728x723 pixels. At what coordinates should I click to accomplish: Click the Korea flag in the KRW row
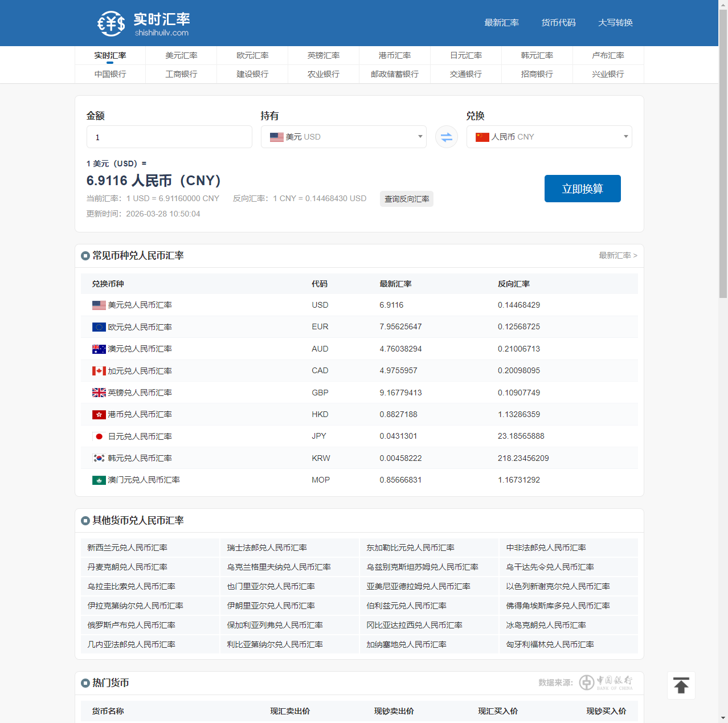click(98, 458)
